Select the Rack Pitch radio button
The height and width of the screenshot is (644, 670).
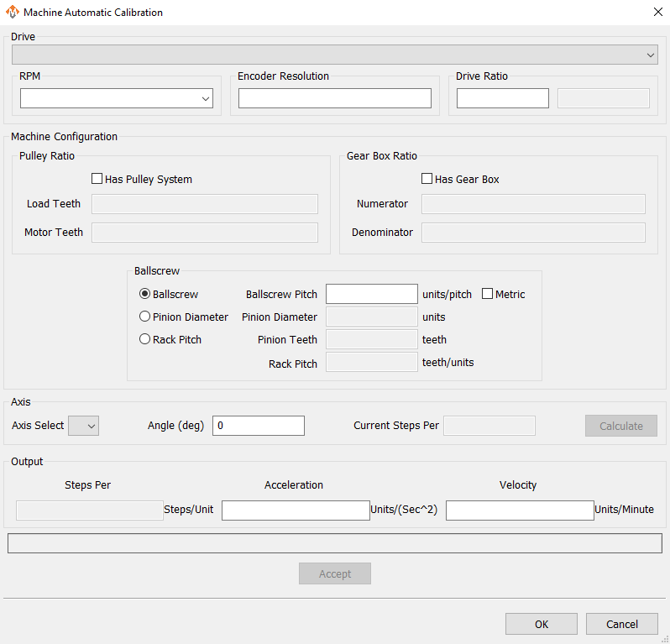pos(145,339)
